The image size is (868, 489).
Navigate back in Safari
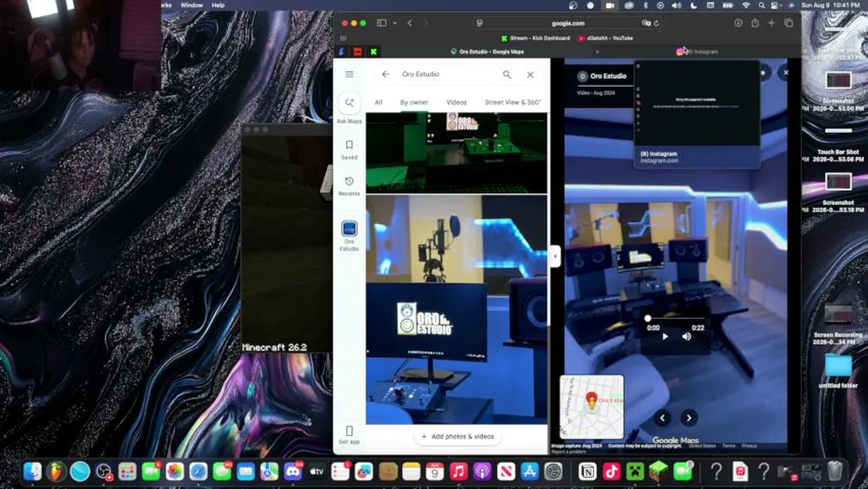click(410, 23)
